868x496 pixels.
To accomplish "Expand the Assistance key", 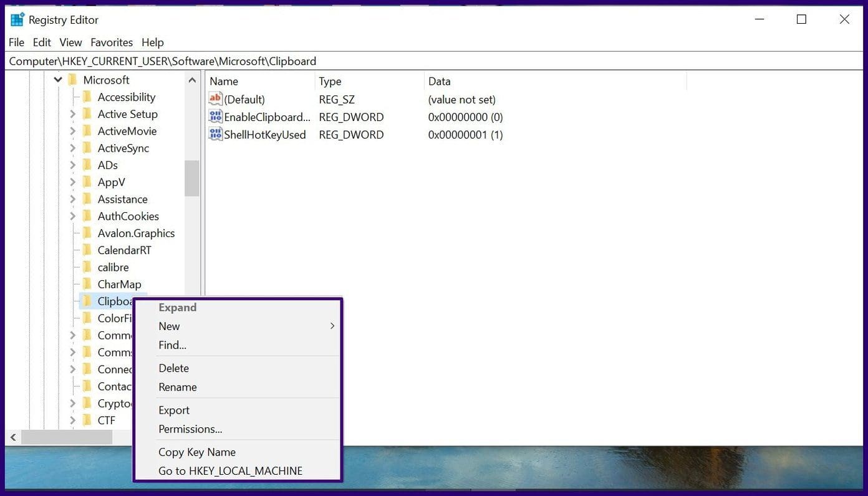I will click(x=72, y=199).
